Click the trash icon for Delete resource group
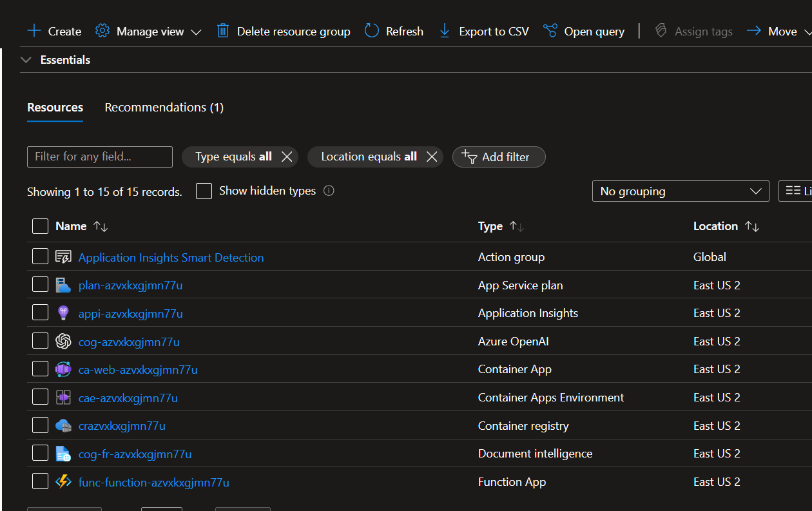Image resolution: width=812 pixels, height=511 pixels. (223, 31)
